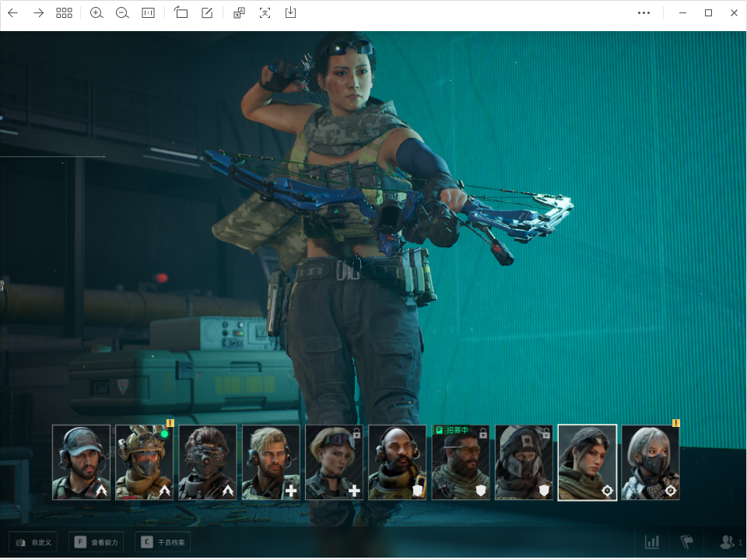Click lock icon on 招募中 operator card
The image size is (747, 560).
[x=483, y=433]
